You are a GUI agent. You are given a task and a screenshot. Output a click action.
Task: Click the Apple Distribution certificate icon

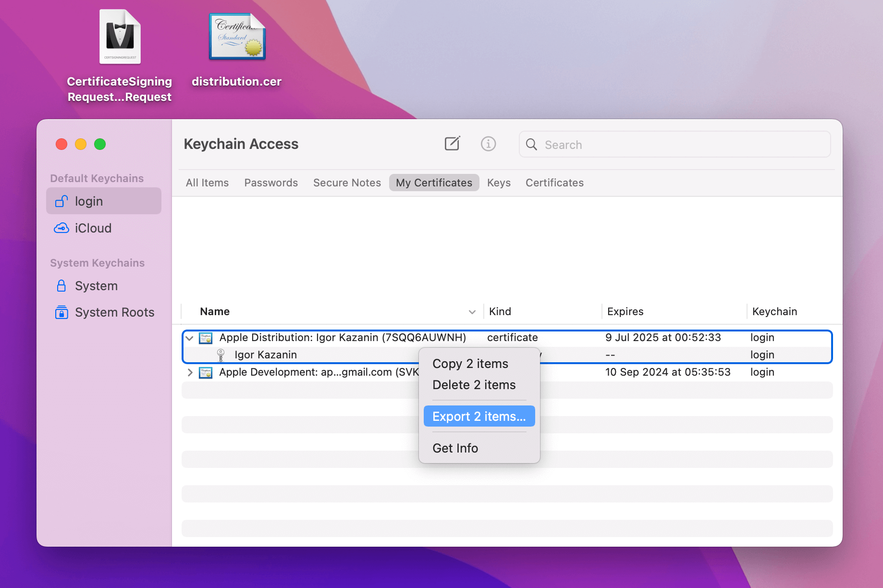click(x=206, y=338)
